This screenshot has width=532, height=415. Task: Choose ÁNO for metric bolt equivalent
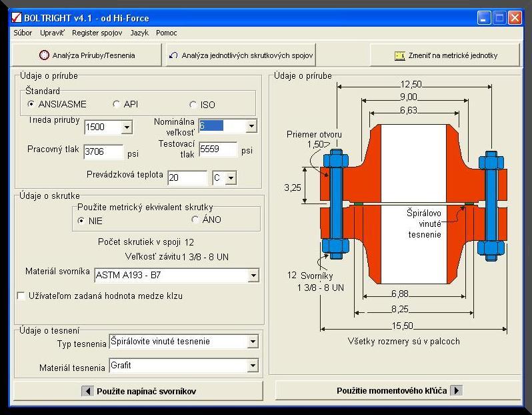point(195,220)
